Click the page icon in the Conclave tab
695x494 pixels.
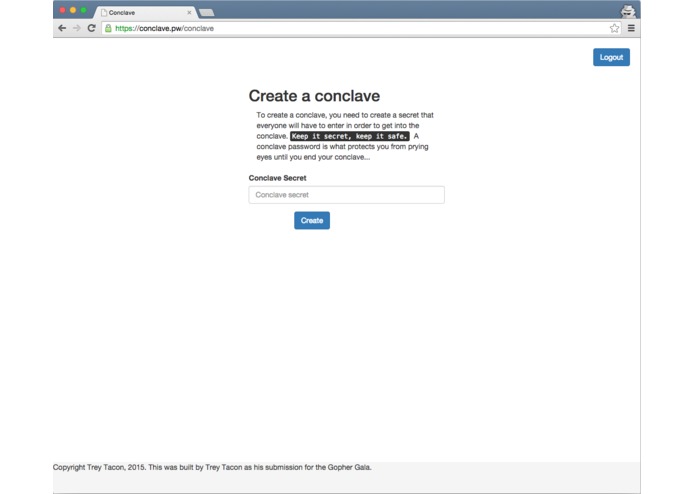[x=104, y=12]
